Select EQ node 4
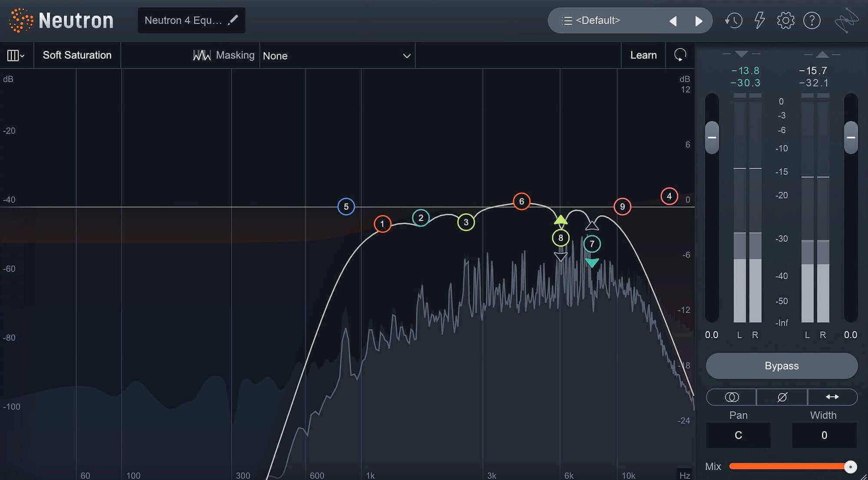This screenshot has width=868, height=480. tap(669, 196)
